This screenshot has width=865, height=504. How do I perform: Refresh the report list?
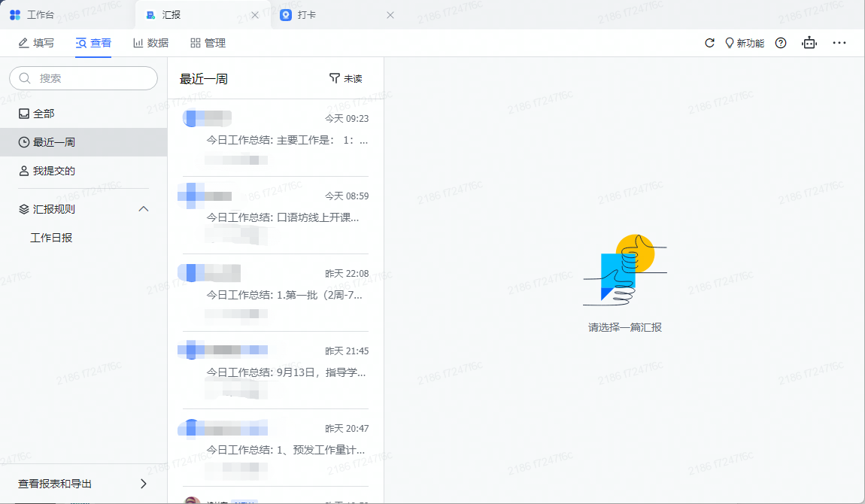pos(708,43)
